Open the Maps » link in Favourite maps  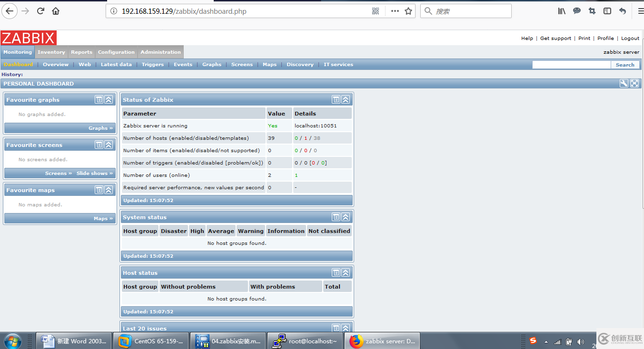(x=103, y=219)
